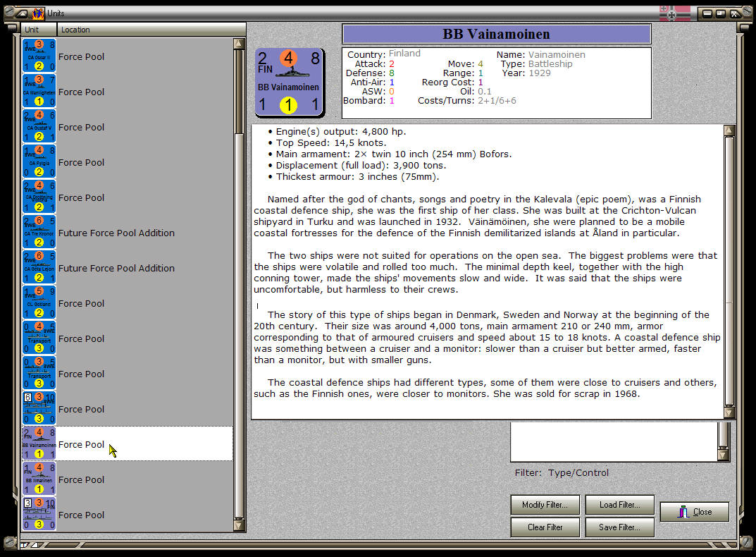
Task: Click the Engine(s) output bullet line
Action: click(x=337, y=131)
